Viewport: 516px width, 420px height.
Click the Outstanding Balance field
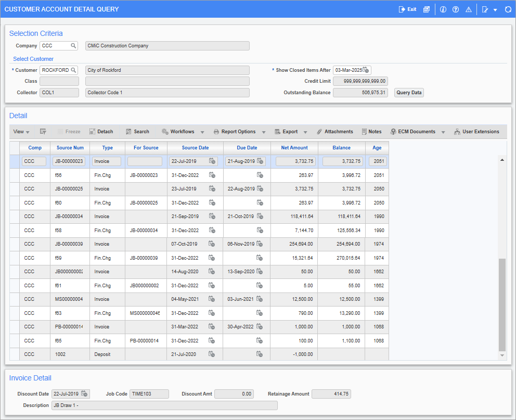tap(360, 92)
